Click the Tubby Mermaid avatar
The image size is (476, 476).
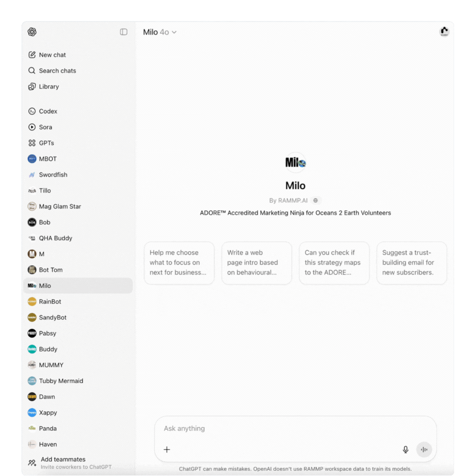[32, 381]
